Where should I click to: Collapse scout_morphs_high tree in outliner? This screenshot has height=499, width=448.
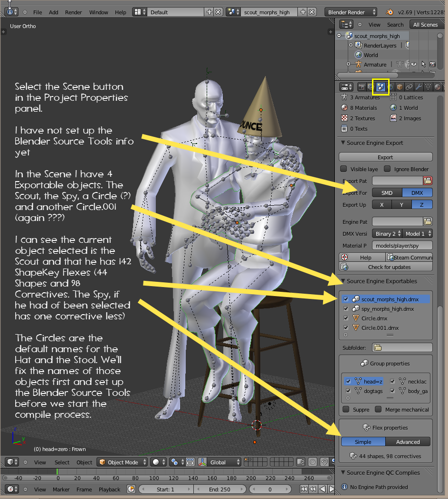tap(339, 36)
